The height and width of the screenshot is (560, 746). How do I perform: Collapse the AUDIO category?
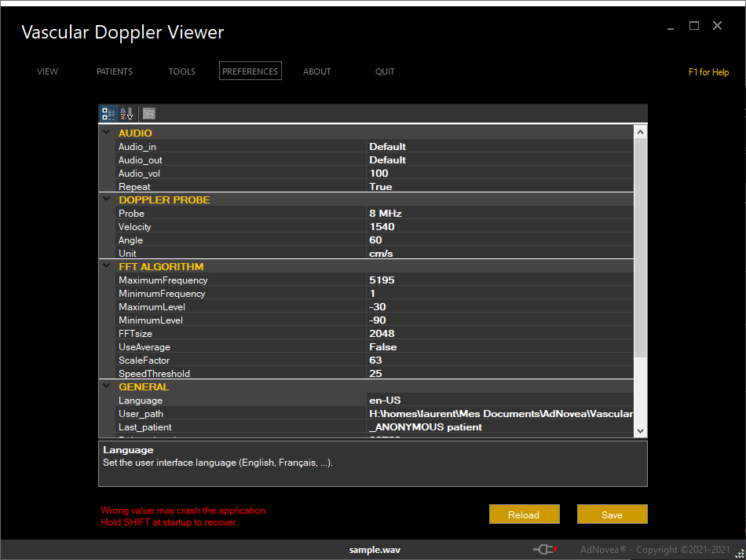[107, 132]
